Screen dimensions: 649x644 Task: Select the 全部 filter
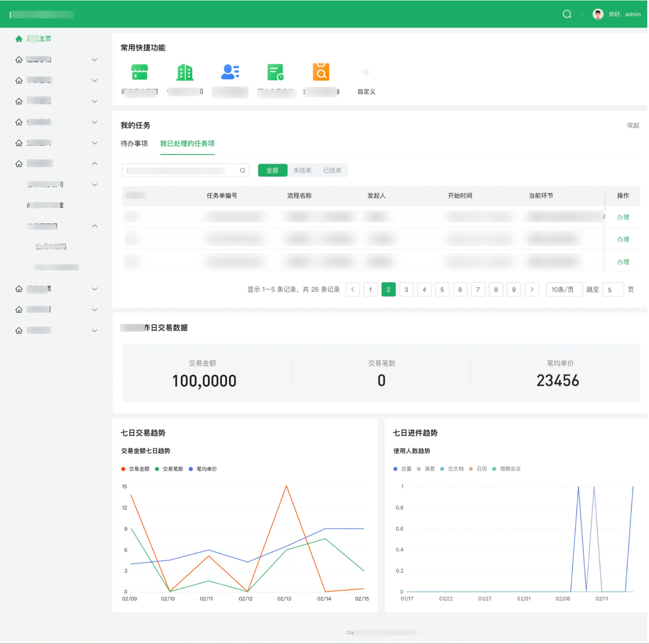click(272, 170)
